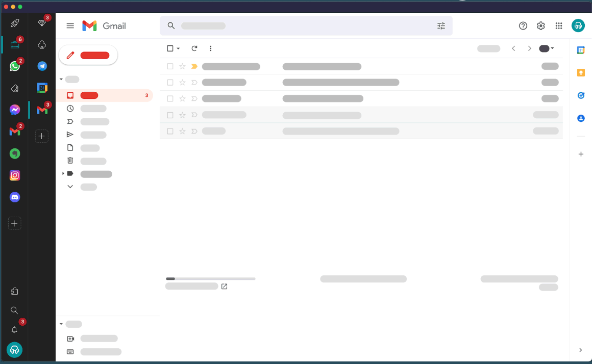Open Gmail support help icon
592x364 pixels.
(x=523, y=25)
